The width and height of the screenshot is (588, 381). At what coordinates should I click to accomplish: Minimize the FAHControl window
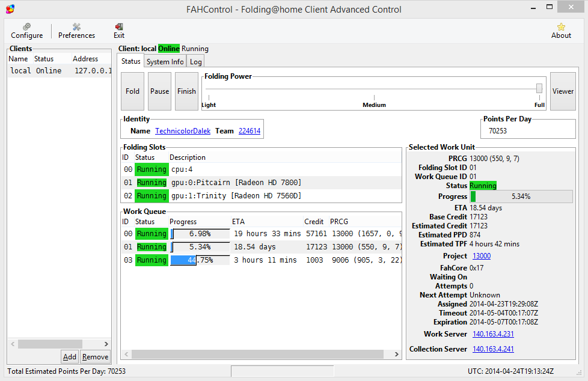[x=533, y=7]
